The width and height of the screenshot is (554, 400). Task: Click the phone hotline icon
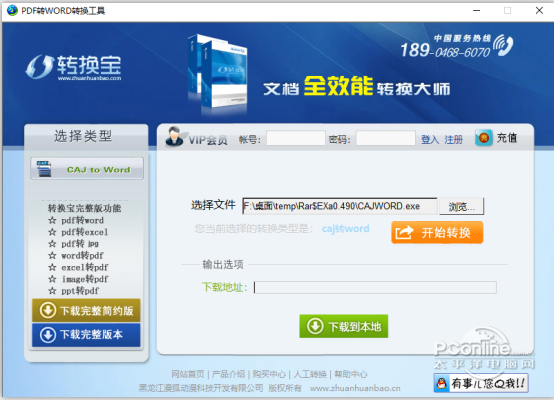(x=503, y=45)
